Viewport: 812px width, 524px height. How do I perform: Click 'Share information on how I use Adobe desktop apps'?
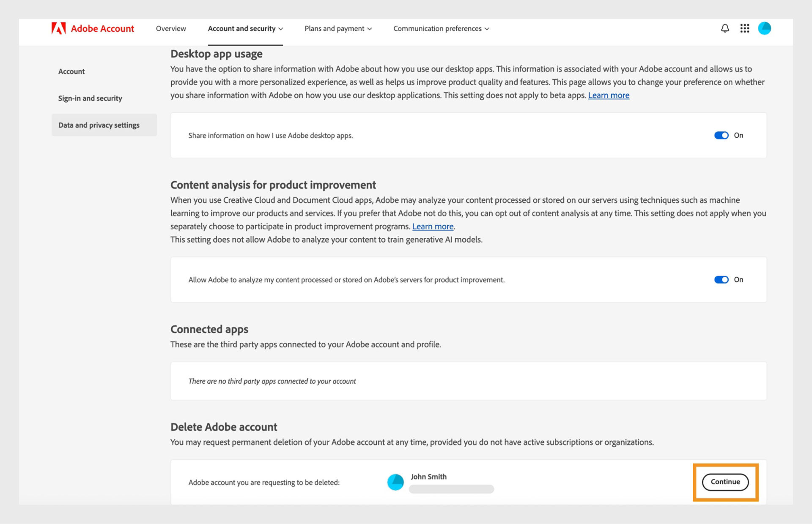271,136
